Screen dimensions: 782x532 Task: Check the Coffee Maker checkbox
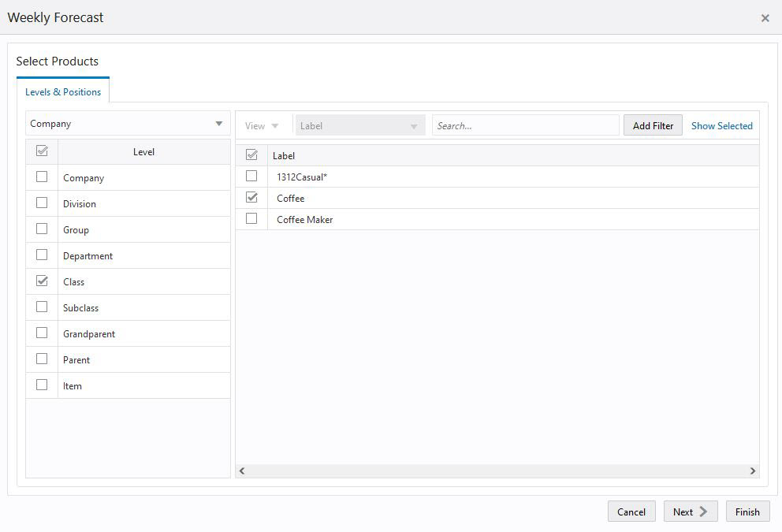(251, 218)
